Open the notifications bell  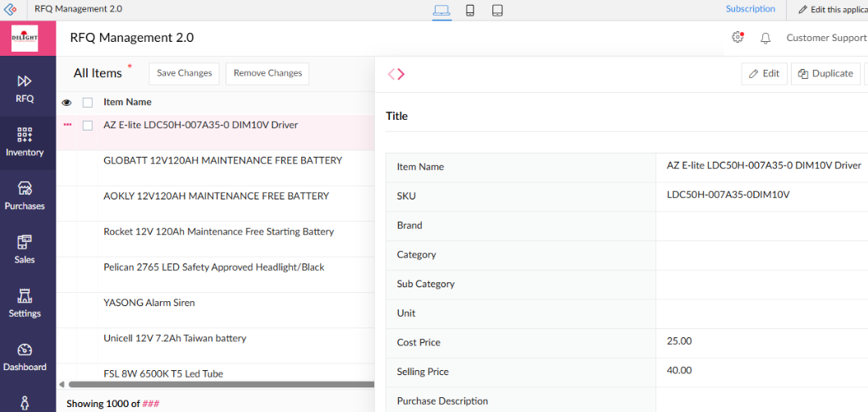(x=765, y=39)
